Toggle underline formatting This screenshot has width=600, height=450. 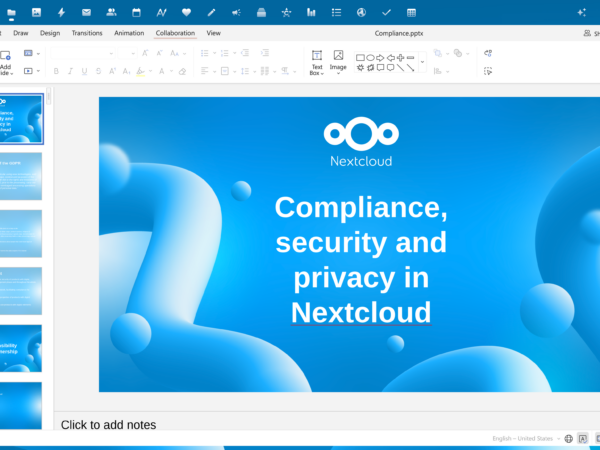pyautogui.click(x=84, y=71)
